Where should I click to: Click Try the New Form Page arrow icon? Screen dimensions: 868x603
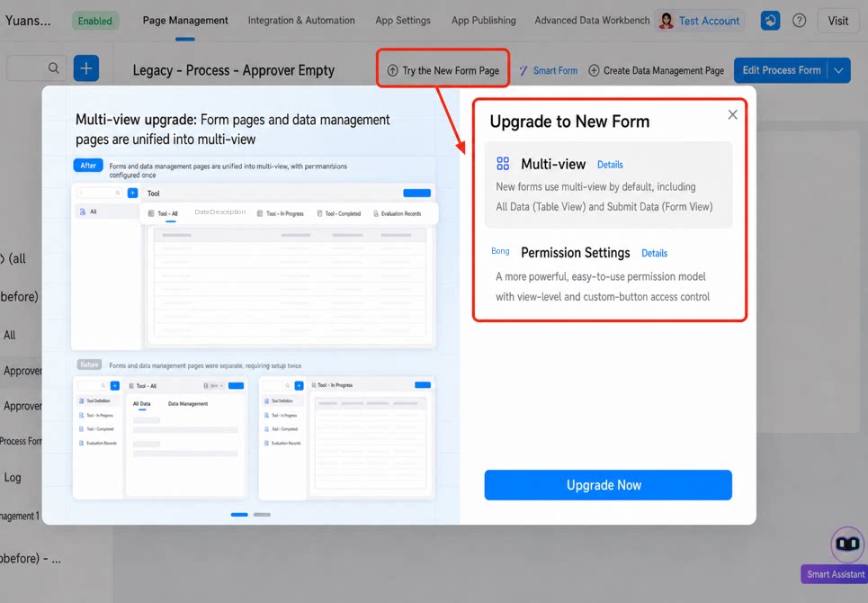pos(392,71)
